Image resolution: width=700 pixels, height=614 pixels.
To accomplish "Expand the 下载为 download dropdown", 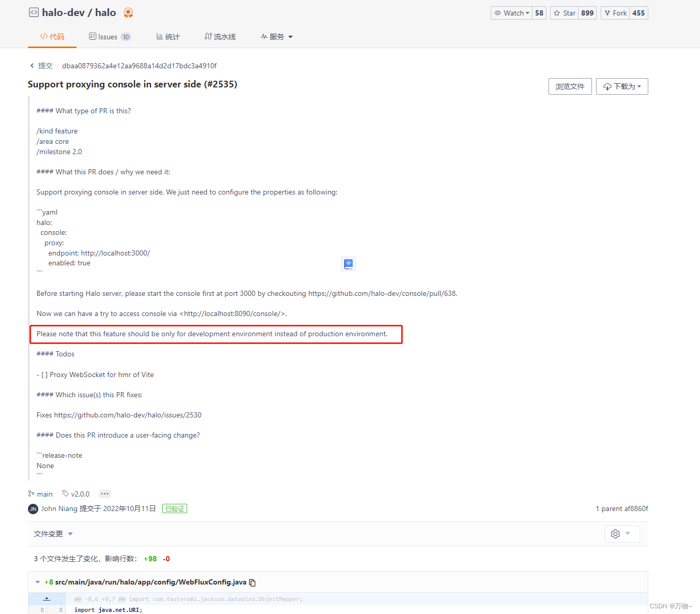I will pyautogui.click(x=622, y=86).
